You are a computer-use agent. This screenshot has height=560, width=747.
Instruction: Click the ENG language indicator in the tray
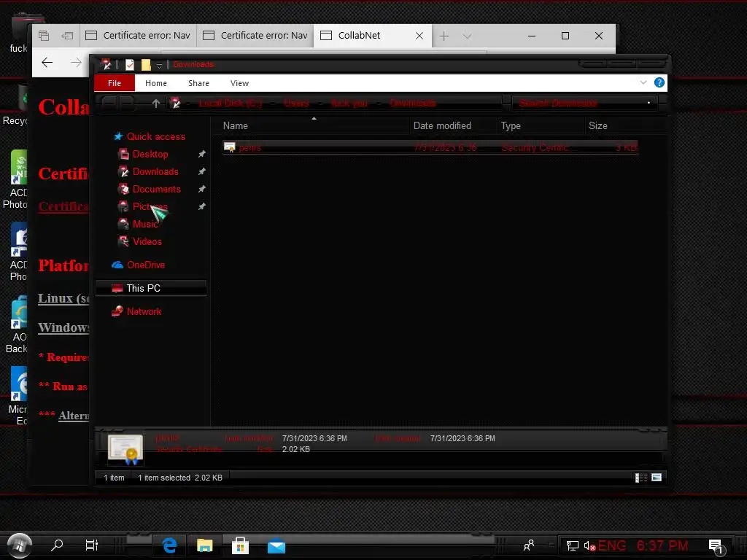point(612,545)
